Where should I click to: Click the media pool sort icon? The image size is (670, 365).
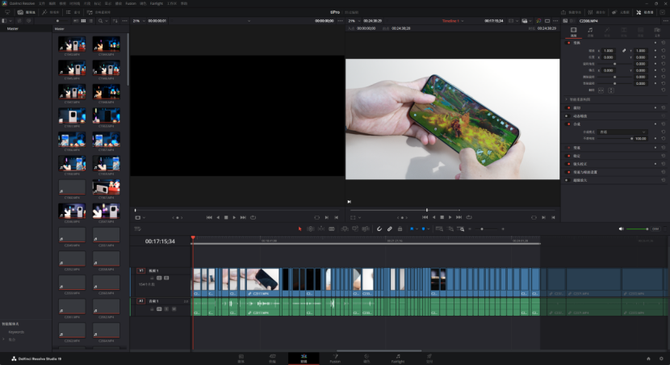click(x=115, y=21)
